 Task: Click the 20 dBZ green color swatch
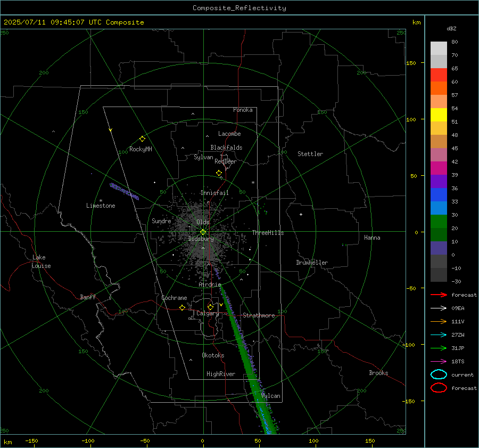[x=439, y=221]
